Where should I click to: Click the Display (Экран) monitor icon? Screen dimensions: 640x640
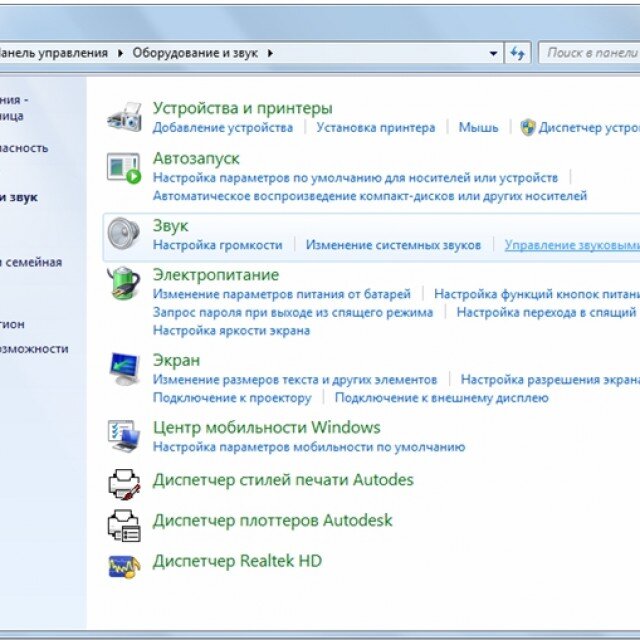(x=125, y=369)
